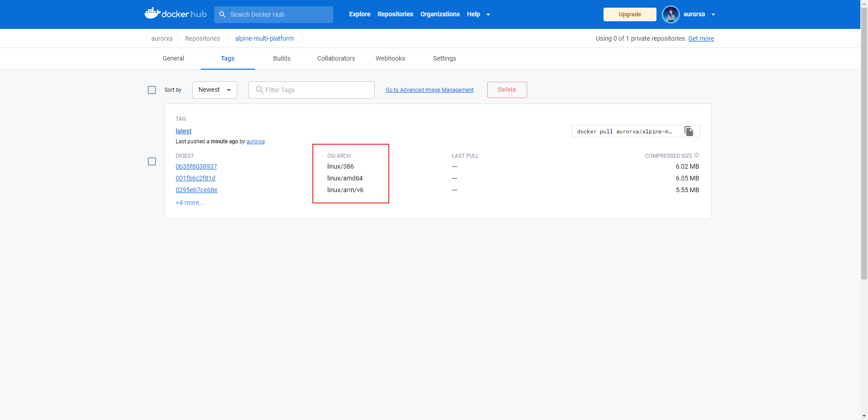Switch to the General tab

173,58
